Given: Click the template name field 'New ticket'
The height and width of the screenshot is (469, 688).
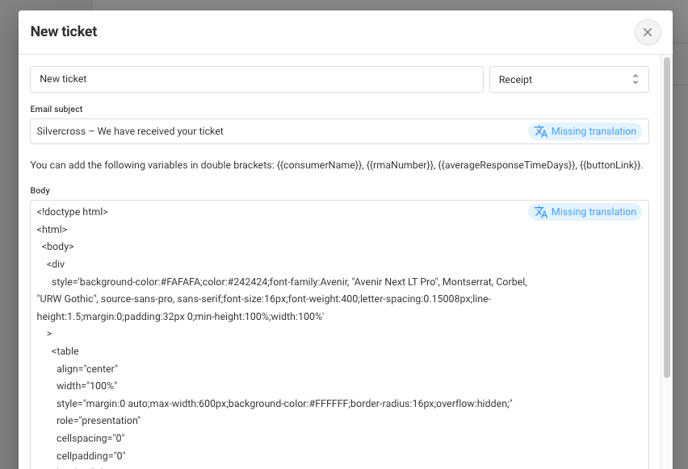Looking at the screenshot, I should pyautogui.click(x=257, y=79).
